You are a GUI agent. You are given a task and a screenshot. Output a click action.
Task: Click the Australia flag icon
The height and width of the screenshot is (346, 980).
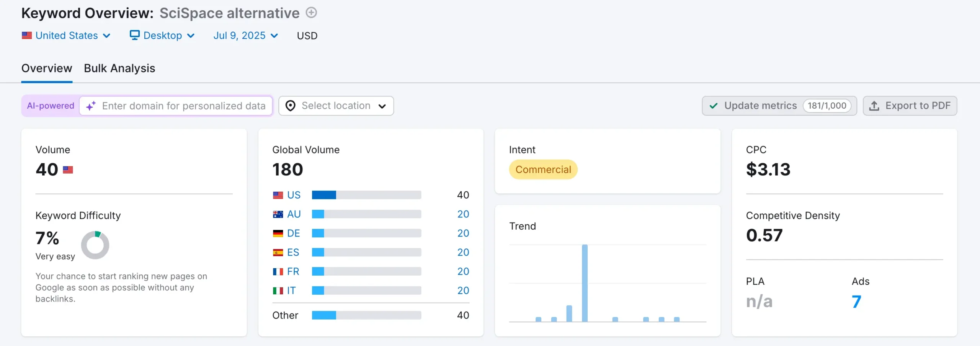point(278,214)
